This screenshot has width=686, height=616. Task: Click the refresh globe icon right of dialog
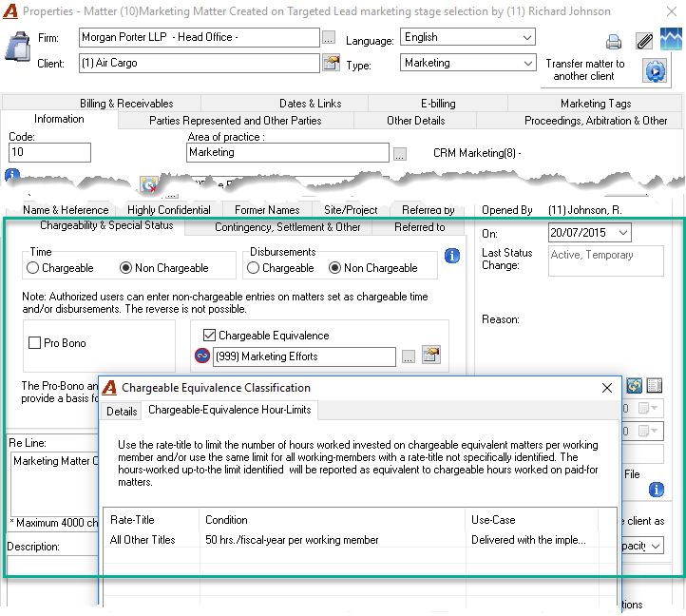[634, 386]
